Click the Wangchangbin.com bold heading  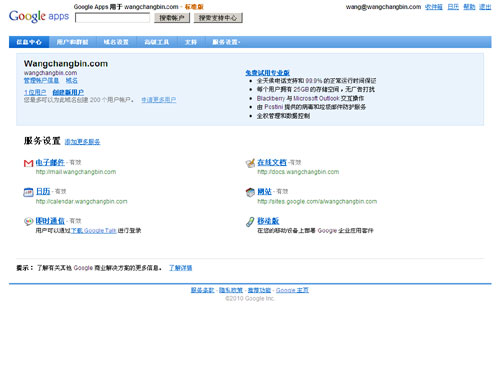(66, 64)
